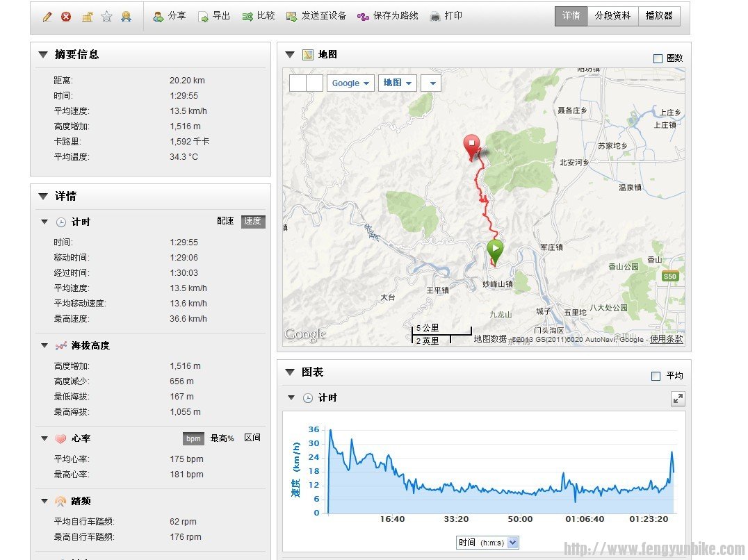Open the Google map provider dropdown
This screenshot has width=748, height=560.
[350, 83]
